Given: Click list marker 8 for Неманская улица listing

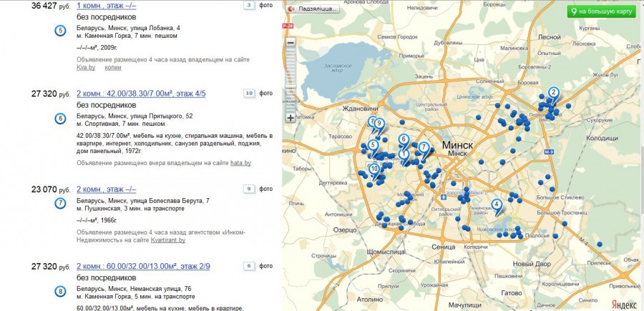Looking at the screenshot, I should click(x=60, y=292).
